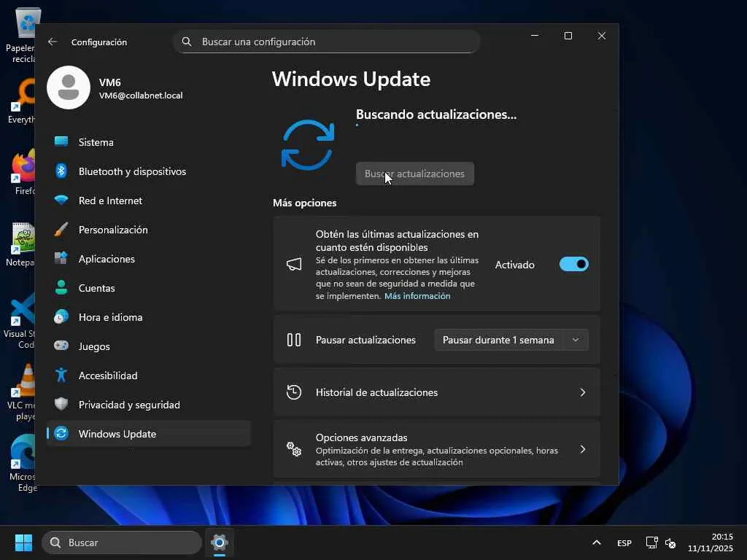Click the Más opciones section heading
The image size is (747, 560).
[x=304, y=203]
